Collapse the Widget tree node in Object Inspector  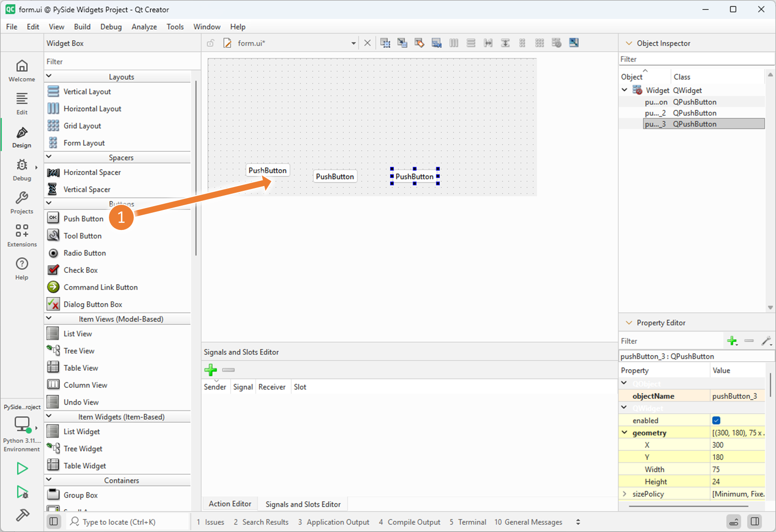coord(625,90)
